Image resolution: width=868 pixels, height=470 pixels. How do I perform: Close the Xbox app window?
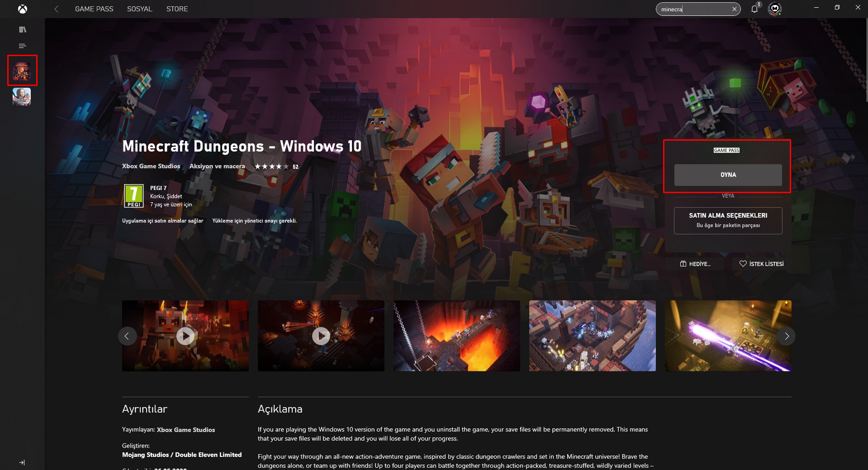[x=858, y=7]
